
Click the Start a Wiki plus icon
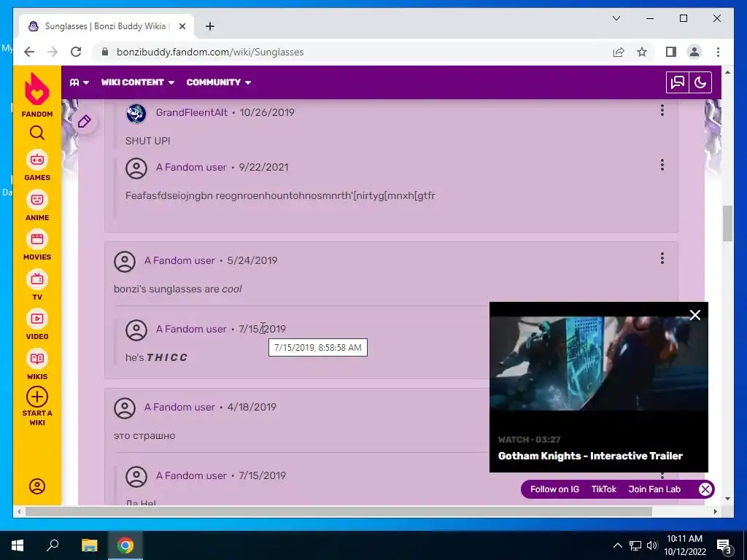tap(37, 397)
